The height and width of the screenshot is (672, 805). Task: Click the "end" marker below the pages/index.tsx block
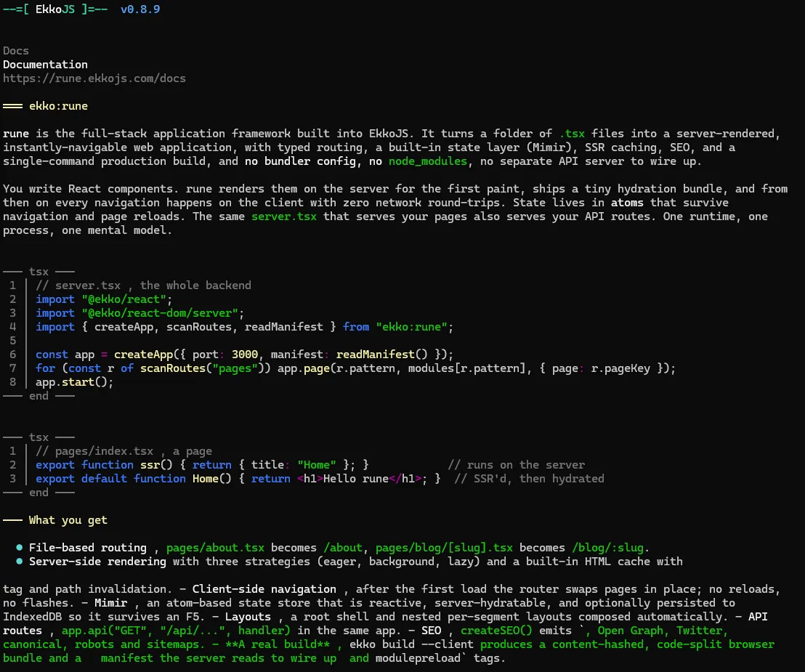pos(39,493)
